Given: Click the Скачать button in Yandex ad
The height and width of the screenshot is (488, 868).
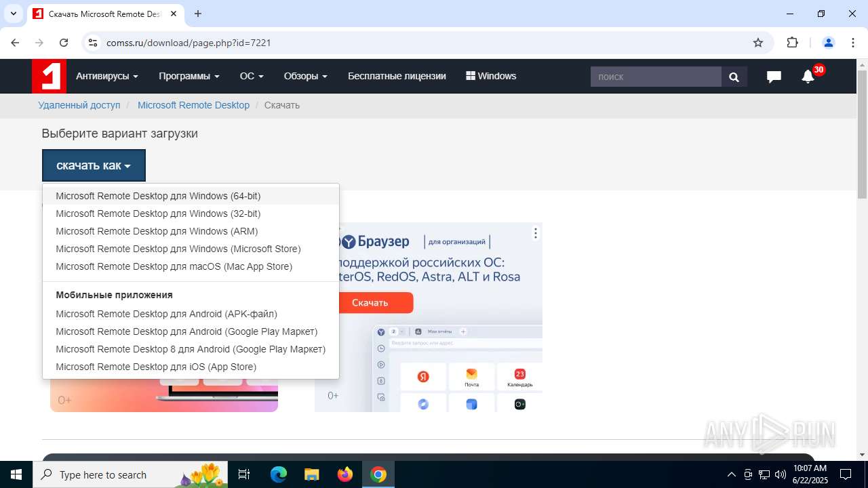Looking at the screenshot, I should pos(375,303).
